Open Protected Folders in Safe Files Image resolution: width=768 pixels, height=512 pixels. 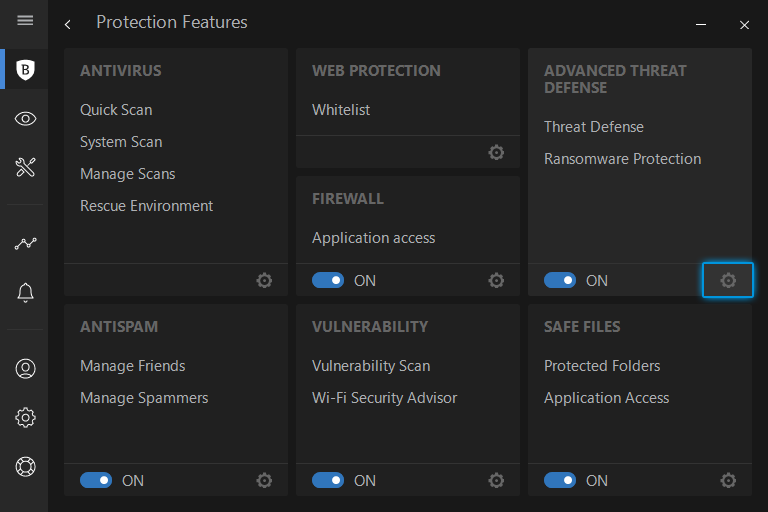[602, 366]
